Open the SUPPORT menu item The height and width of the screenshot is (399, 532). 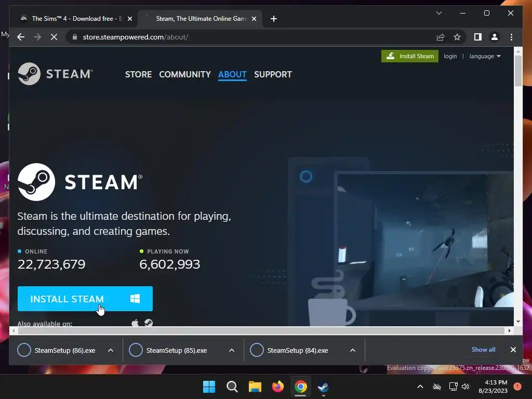(x=273, y=74)
